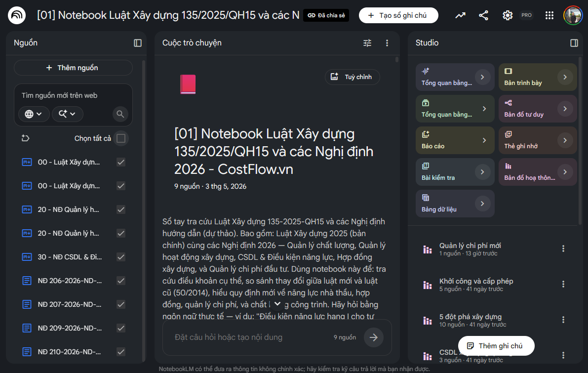Uncheck the NĐ 206-2026 source

[x=121, y=281]
